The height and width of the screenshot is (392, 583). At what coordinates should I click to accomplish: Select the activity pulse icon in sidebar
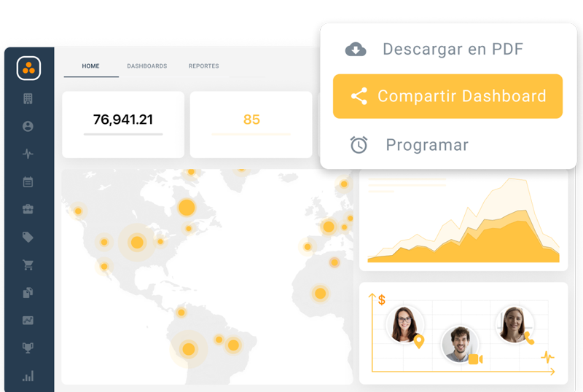tap(28, 154)
